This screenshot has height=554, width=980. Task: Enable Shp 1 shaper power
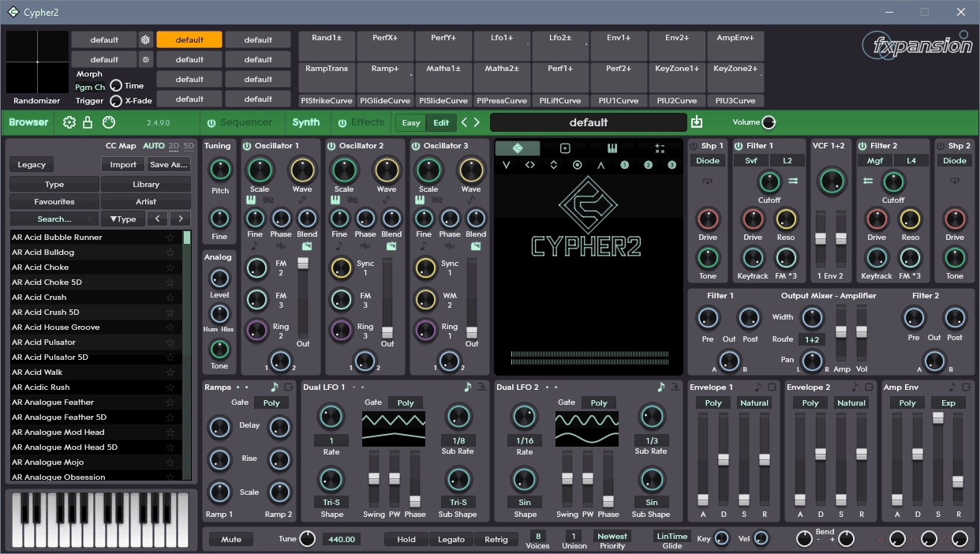tap(694, 146)
